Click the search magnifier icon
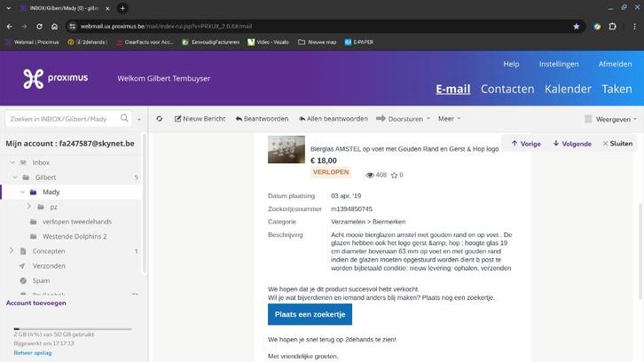 pyautogui.click(x=123, y=119)
